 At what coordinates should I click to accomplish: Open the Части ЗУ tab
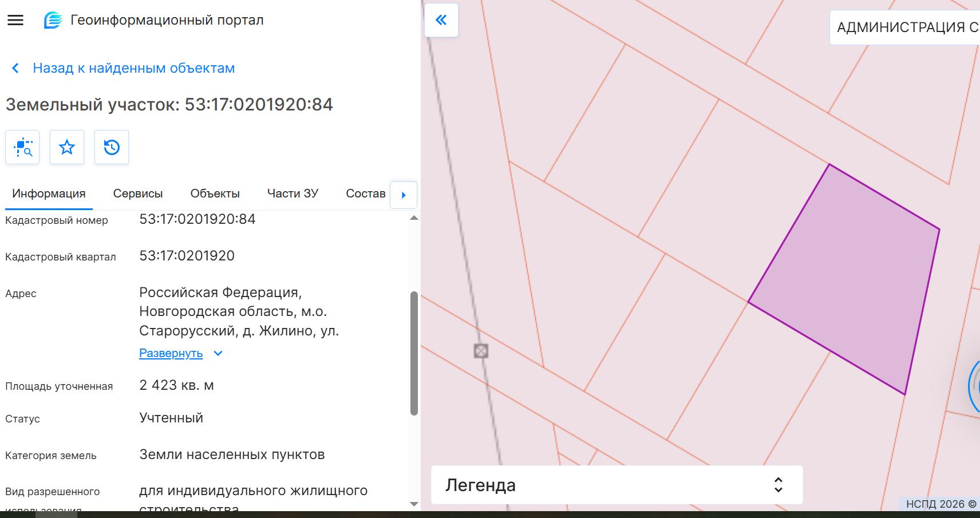(x=293, y=193)
